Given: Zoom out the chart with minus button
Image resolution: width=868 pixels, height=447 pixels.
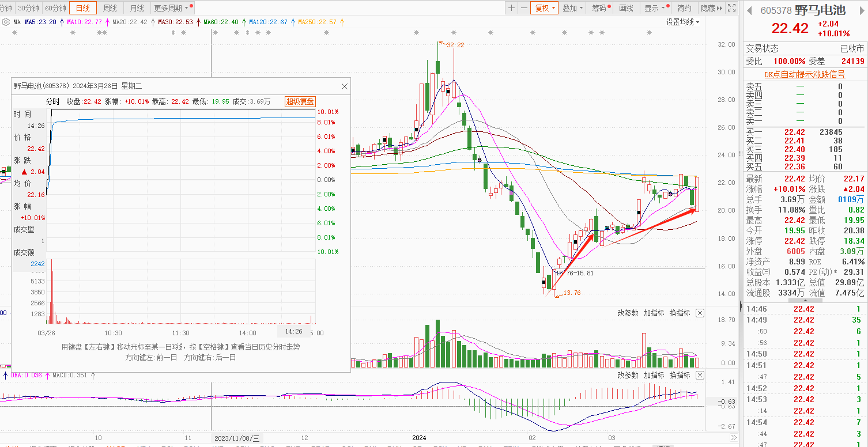Looking at the screenshot, I should point(524,8).
